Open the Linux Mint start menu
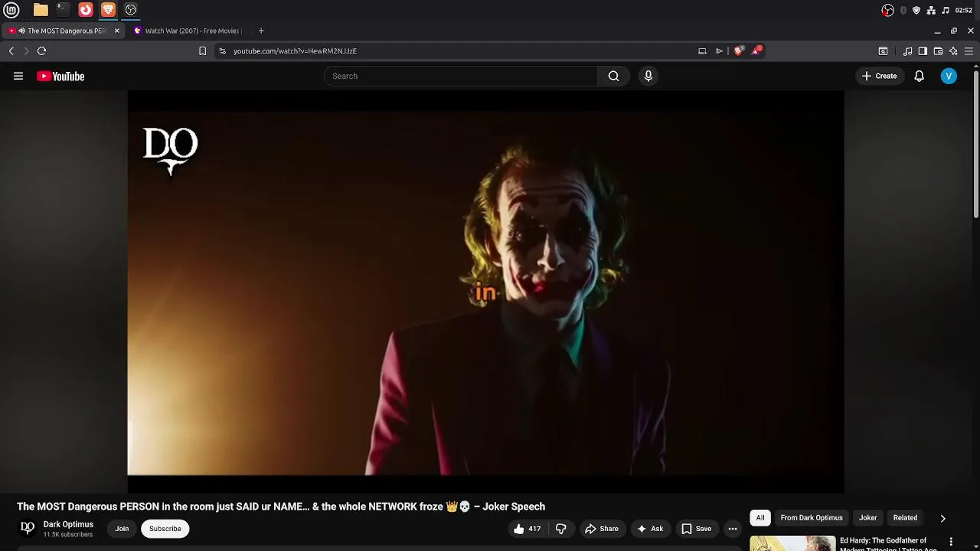Viewport: 980px width, 551px height. point(11,10)
